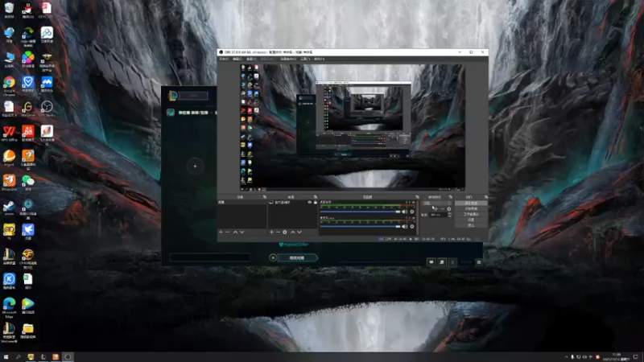This screenshot has width=644, height=362.
Task: Pop out the Scene Transitions dock panel
Action: pyautogui.click(x=451, y=197)
